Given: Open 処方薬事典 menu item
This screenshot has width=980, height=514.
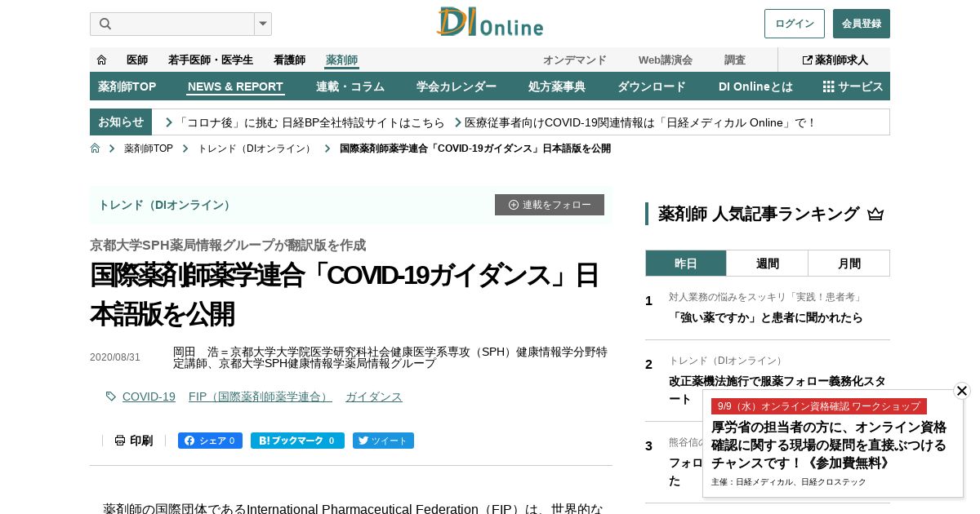Looking at the screenshot, I should click(557, 86).
